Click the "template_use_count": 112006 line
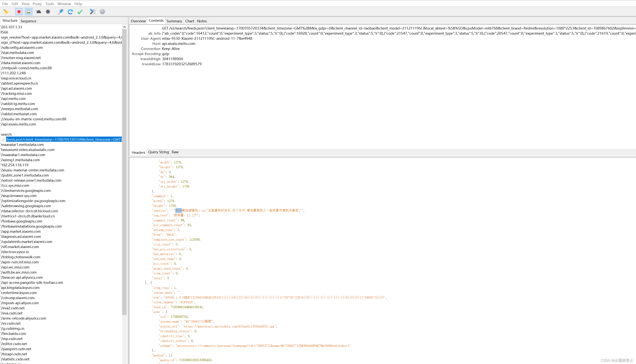This screenshot has height=364, width=636. (176, 240)
